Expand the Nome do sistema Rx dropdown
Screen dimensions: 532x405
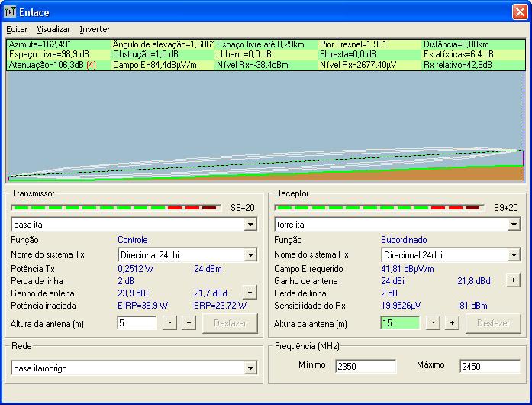click(x=514, y=255)
